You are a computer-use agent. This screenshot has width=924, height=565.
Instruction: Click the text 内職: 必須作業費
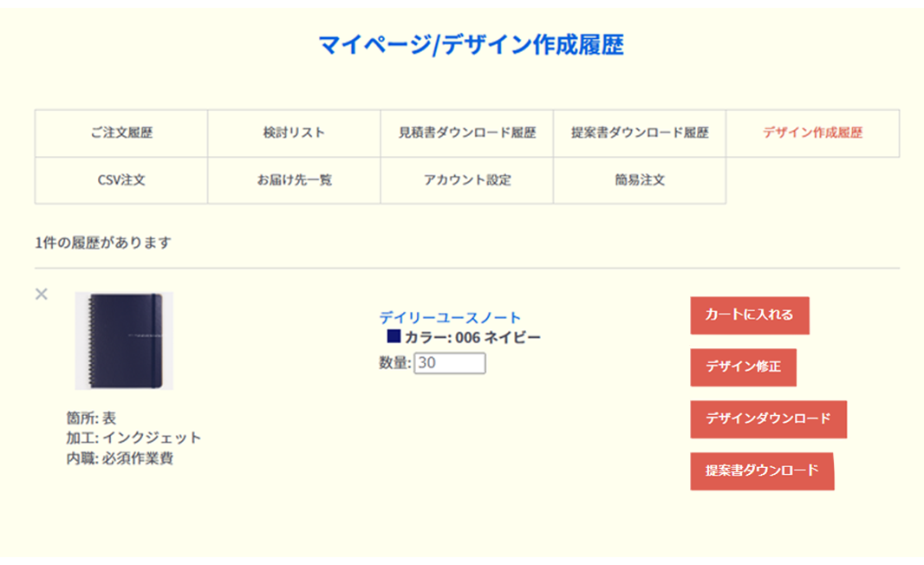click(120, 458)
